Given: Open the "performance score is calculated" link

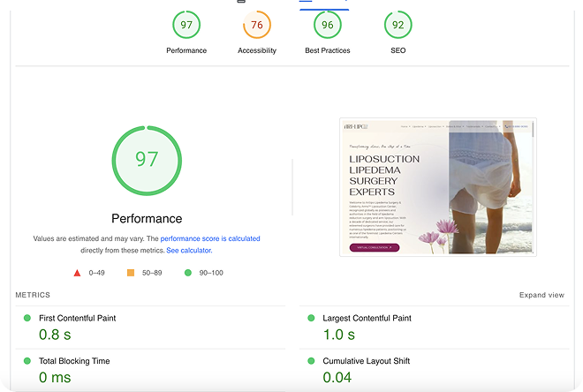Looking at the screenshot, I should pyautogui.click(x=210, y=238).
